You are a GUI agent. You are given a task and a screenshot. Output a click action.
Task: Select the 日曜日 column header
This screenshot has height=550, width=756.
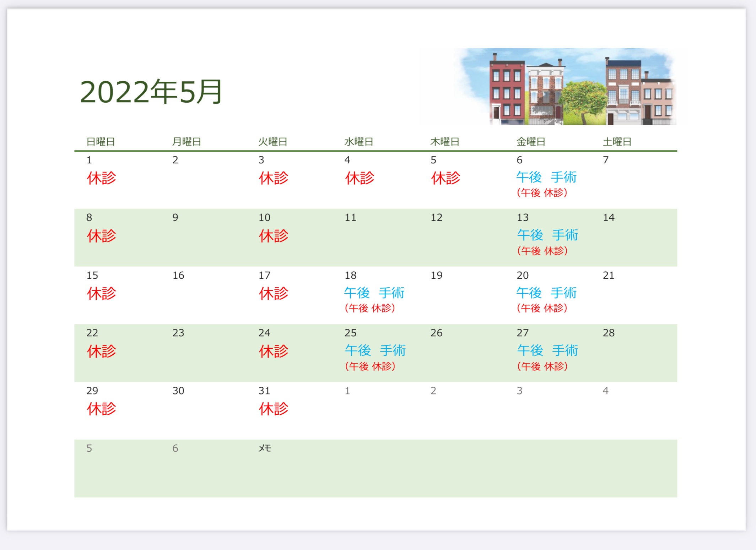(101, 142)
